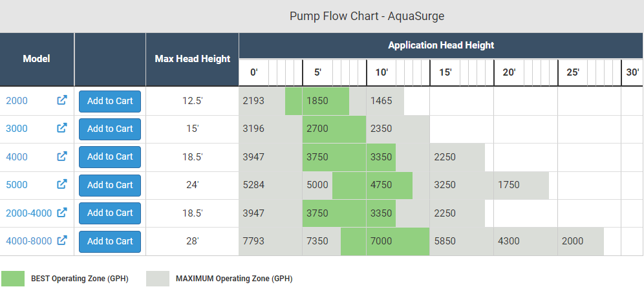644x289 pixels.
Task: Open external link icon for model 5000
Action: pyautogui.click(x=61, y=184)
